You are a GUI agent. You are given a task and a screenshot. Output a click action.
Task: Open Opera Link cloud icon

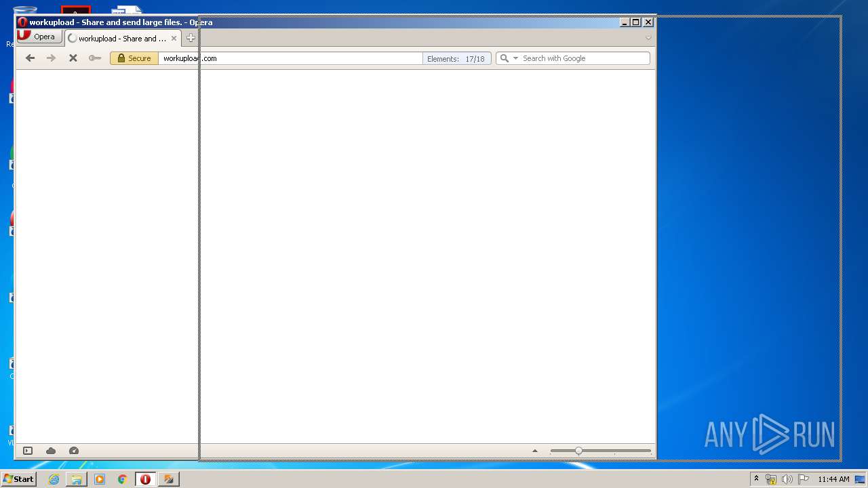[51, 451]
